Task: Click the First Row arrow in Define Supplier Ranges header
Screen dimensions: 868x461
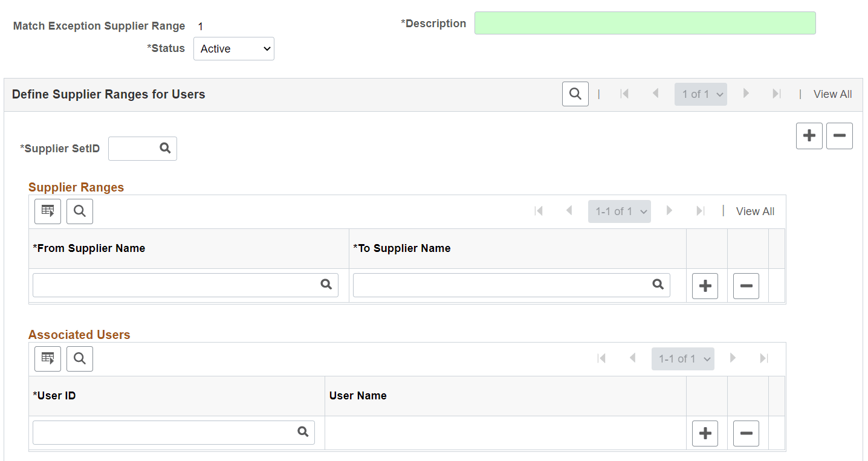Action: pyautogui.click(x=624, y=94)
